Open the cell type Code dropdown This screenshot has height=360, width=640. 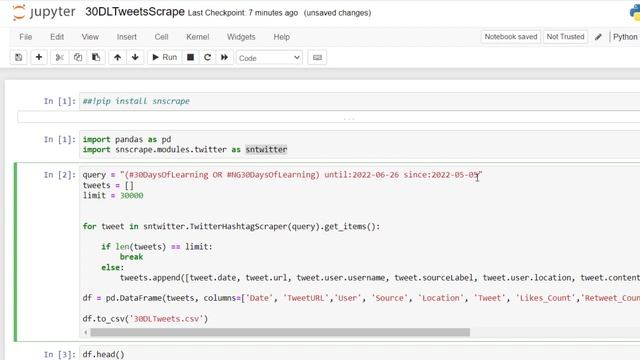pyautogui.click(x=269, y=58)
